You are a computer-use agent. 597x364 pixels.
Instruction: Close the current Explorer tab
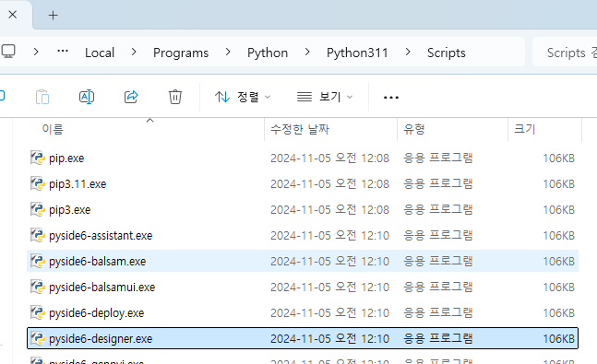(x=13, y=15)
